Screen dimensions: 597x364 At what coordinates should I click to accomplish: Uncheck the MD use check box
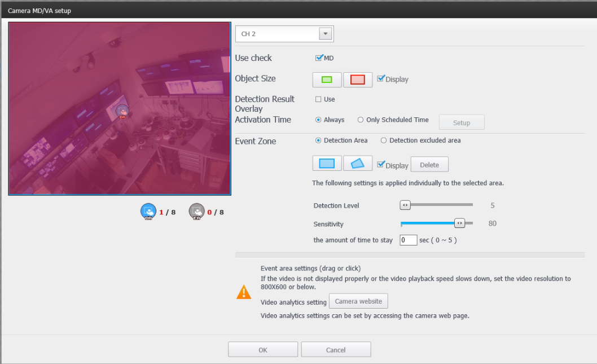click(x=319, y=58)
